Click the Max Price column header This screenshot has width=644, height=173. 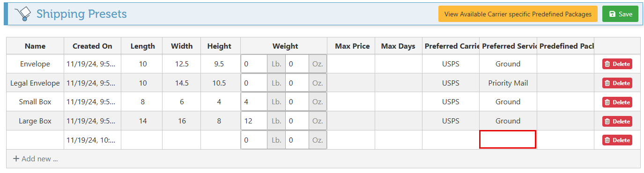pos(352,46)
